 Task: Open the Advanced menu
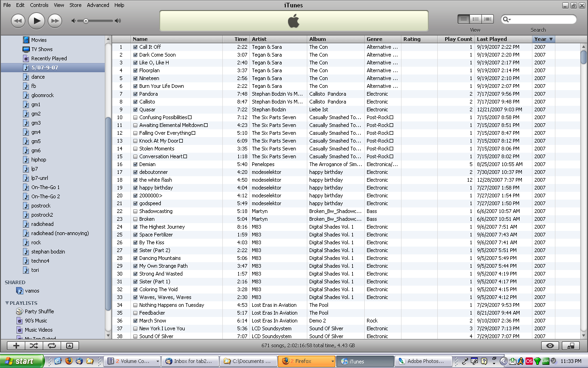coord(98,5)
